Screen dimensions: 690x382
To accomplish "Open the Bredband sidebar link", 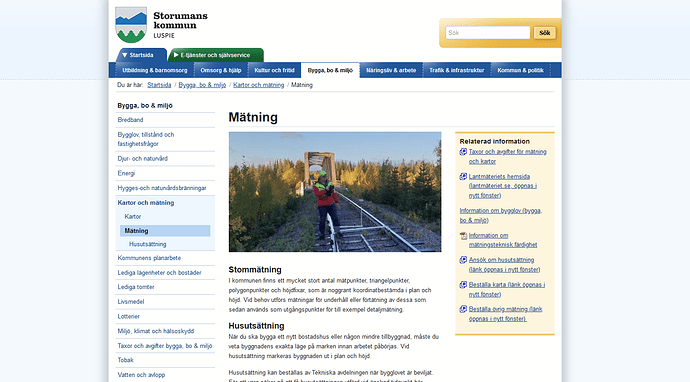I will point(130,120).
